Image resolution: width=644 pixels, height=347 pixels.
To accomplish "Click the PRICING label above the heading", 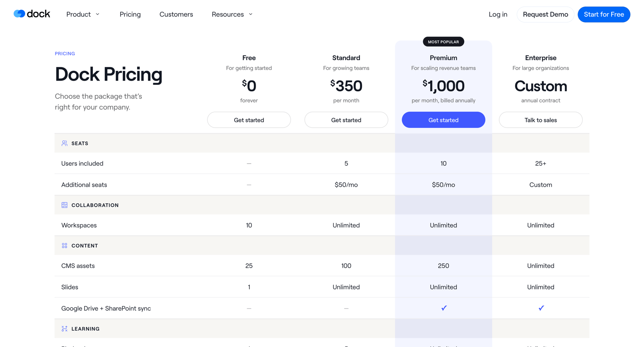I will [65, 54].
